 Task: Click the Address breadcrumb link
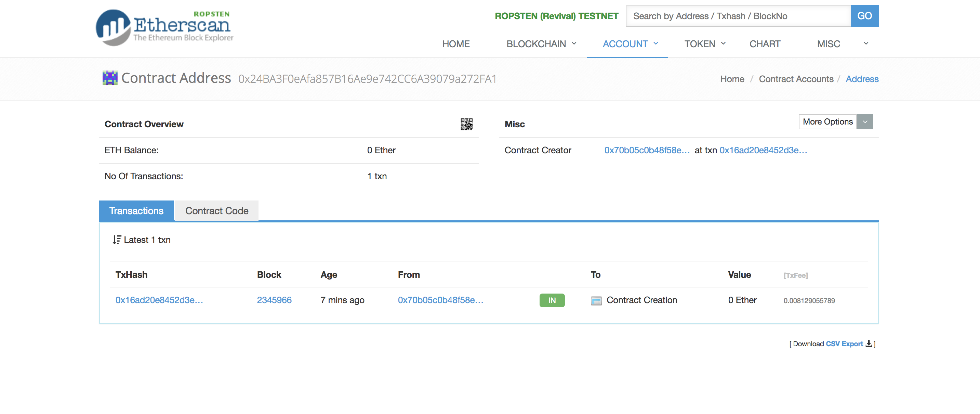pos(862,79)
